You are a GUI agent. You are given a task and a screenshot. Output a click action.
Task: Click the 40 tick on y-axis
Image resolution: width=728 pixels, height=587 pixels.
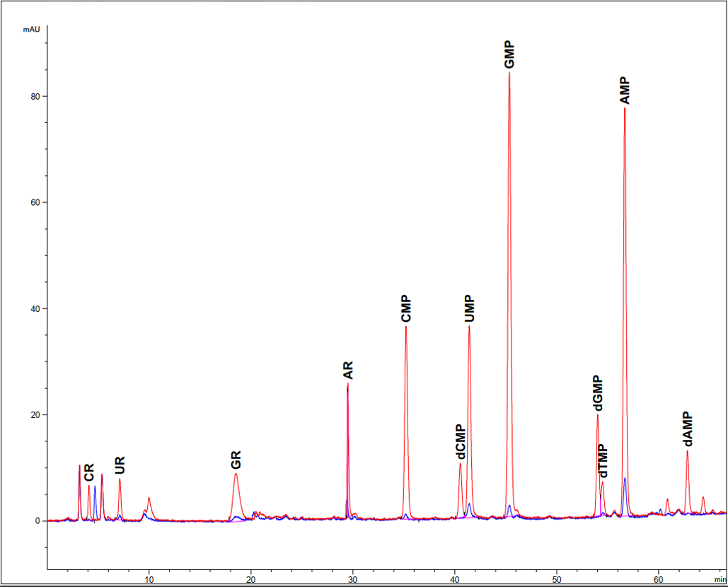click(33, 309)
